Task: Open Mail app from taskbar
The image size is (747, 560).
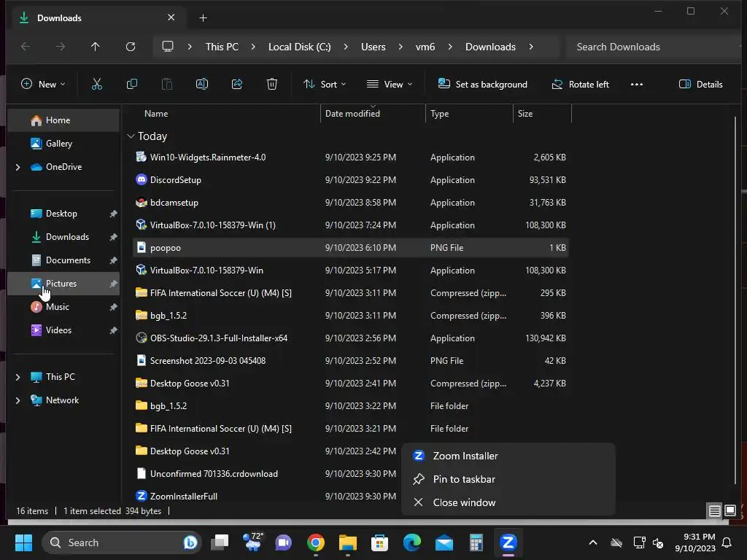Action: (444, 542)
